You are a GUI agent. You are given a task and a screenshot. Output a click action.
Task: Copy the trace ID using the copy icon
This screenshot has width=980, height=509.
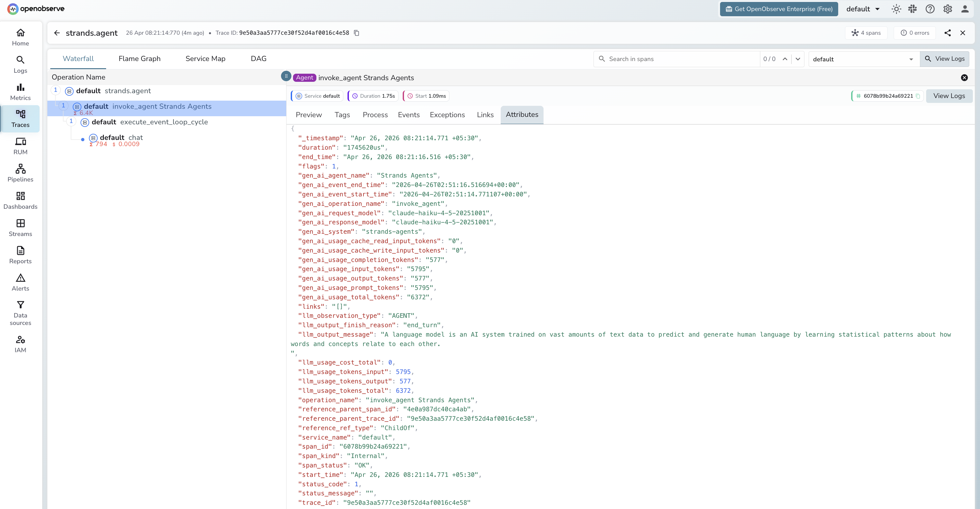(357, 33)
